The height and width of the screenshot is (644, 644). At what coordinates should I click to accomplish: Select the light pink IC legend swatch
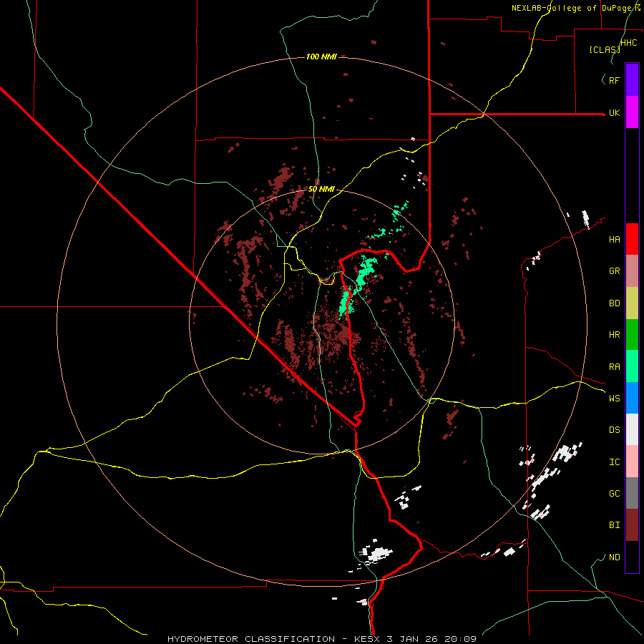632,462
